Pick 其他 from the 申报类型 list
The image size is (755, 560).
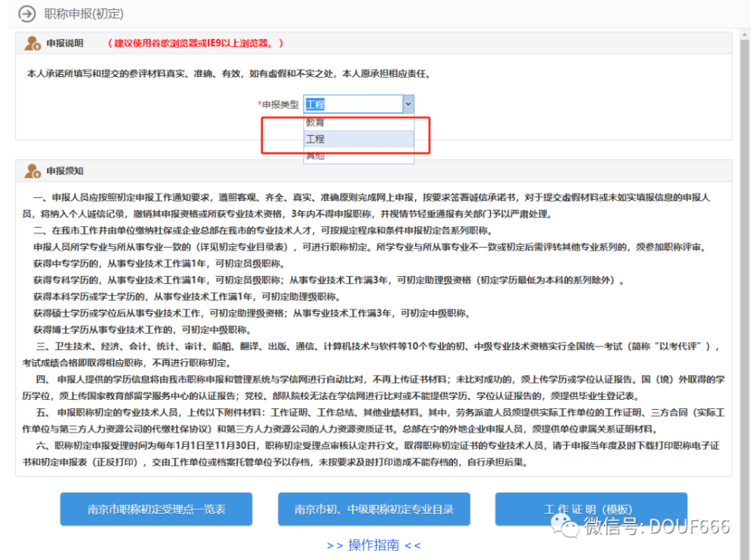pyautogui.click(x=359, y=155)
